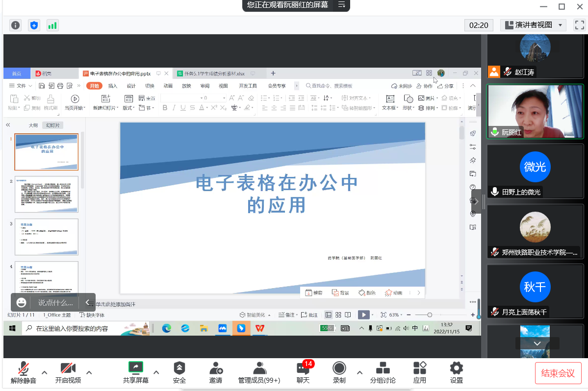Open the Security (安全) panel
The image size is (588, 391).
179,373
